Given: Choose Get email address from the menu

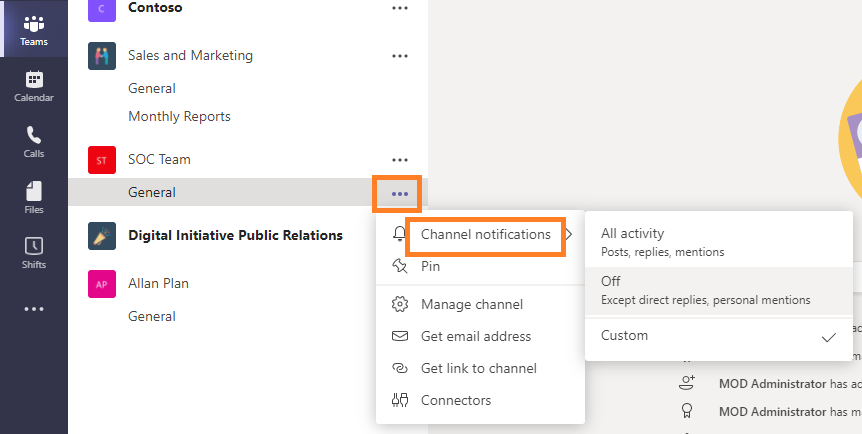Looking at the screenshot, I should pyautogui.click(x=480, y=336).
